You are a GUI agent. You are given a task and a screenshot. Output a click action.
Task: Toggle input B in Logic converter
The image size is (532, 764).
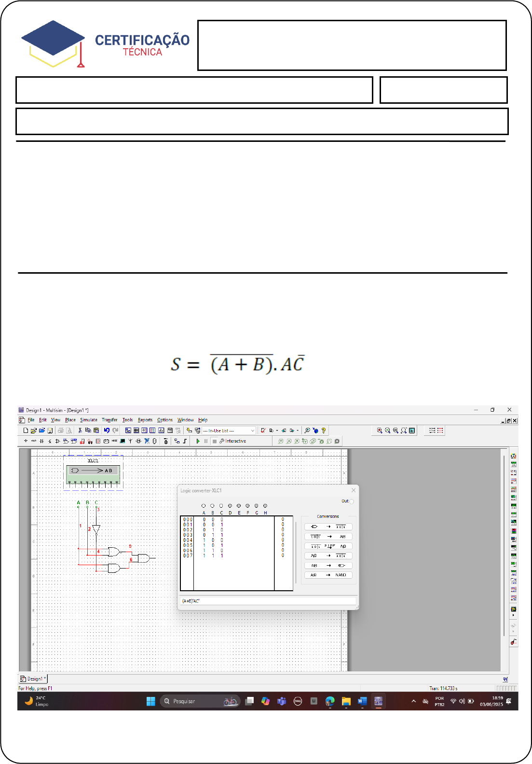click(x=212, y=506)
